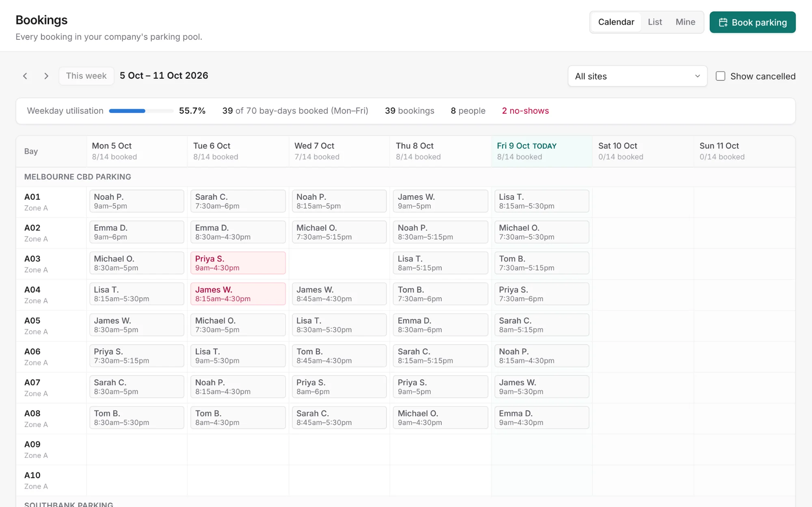Select Emma D. 9am–6pm booking
The height and width of the screenshot is (507, 812).
(136, 232)
